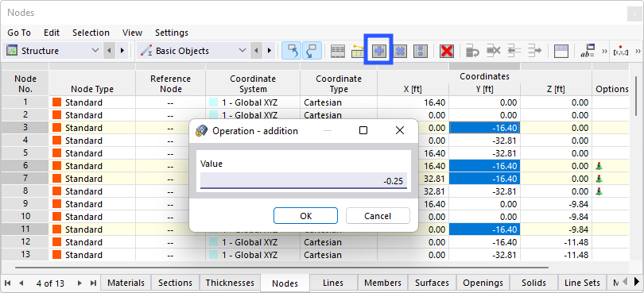Click Z value -11.48 in node 12 row
Image resolution: width=644 pixels, height=293 pixels.
(556, 242)
